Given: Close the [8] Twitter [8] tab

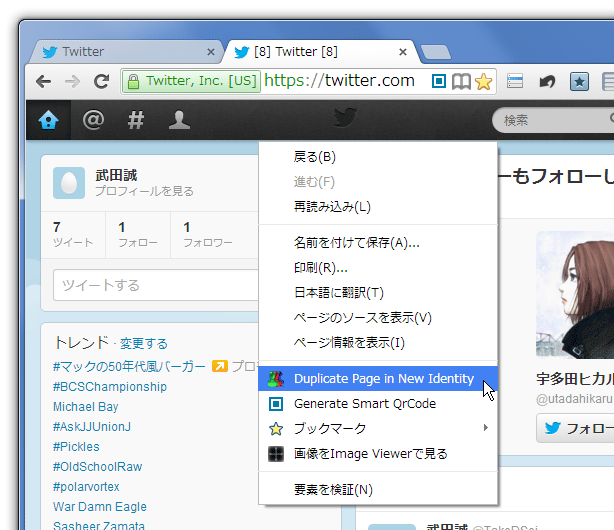Looking at the screenshot, I should [403, 52].
